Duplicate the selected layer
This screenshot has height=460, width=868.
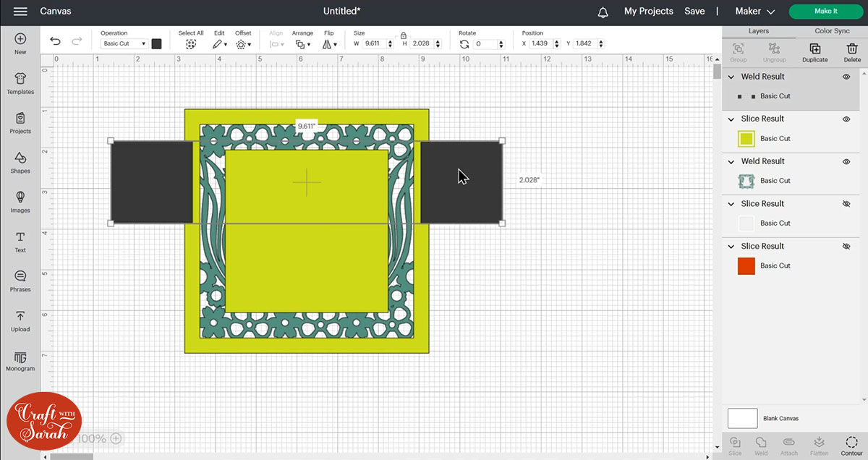(x=814, y=52)
